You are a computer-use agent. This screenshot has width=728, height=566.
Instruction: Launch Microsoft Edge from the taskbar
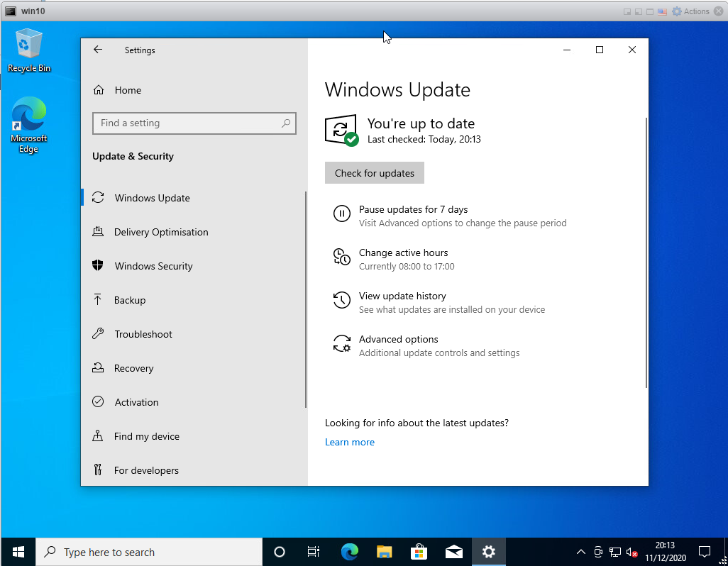tap(349, 551)
